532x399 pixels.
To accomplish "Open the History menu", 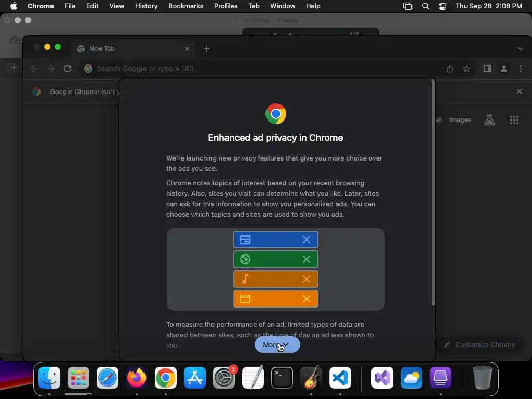I will (x=146, y=6).
